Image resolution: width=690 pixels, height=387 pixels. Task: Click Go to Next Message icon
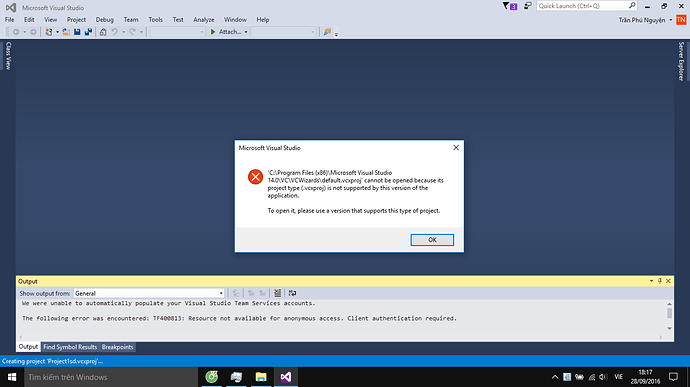click(262, 293)
